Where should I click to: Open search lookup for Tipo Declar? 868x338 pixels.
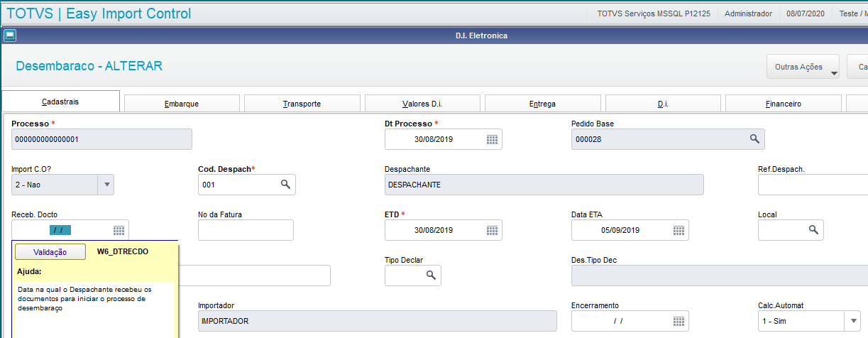click(x=431, y=276)
